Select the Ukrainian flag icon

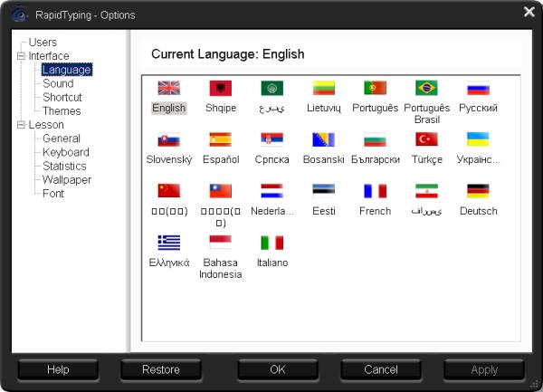point(478,139)
